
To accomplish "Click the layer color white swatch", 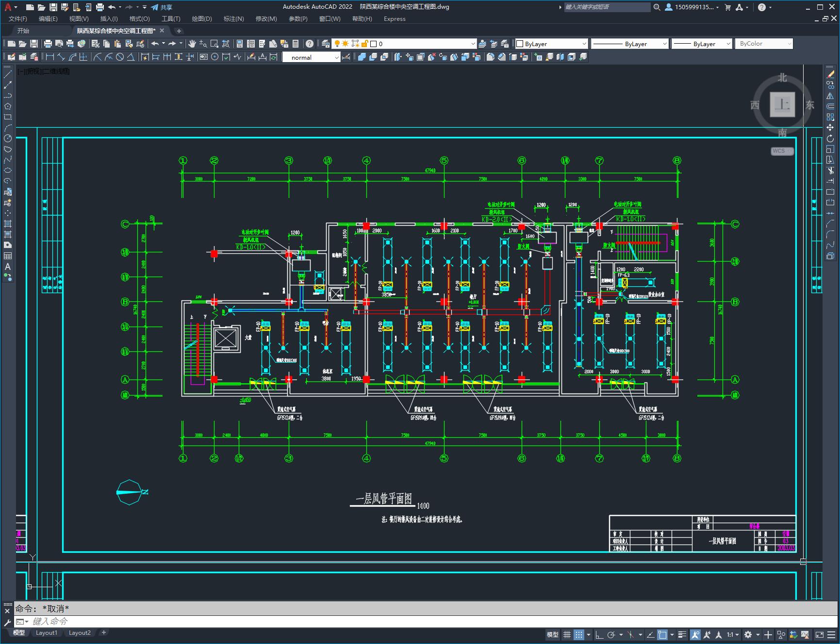I will click(x=374, y=44).
